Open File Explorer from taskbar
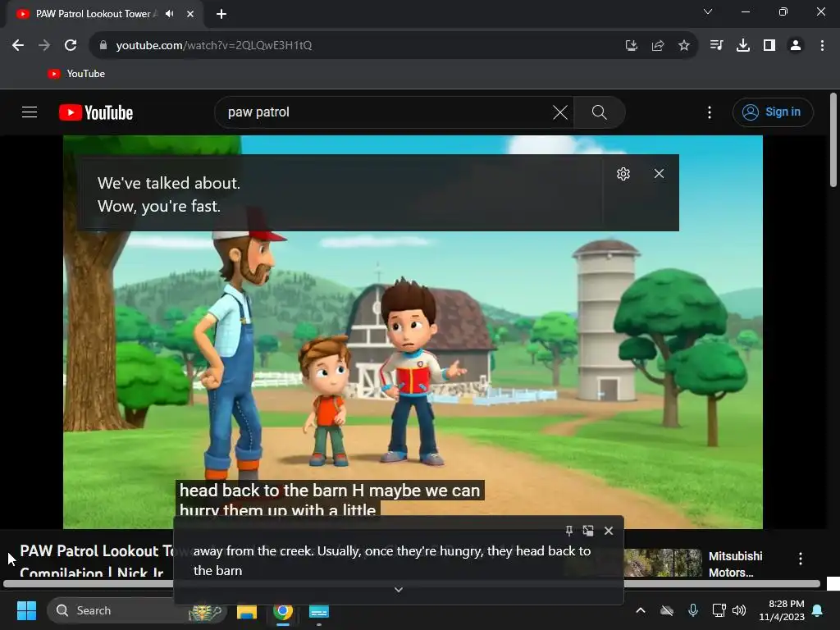 pyautogui.click(x=247, y=611)
